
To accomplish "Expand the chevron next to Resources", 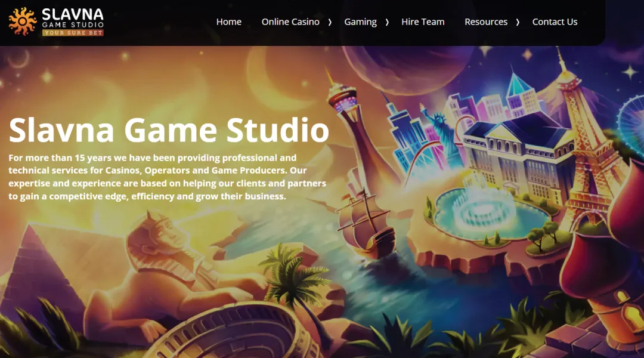I will point(518,22).
